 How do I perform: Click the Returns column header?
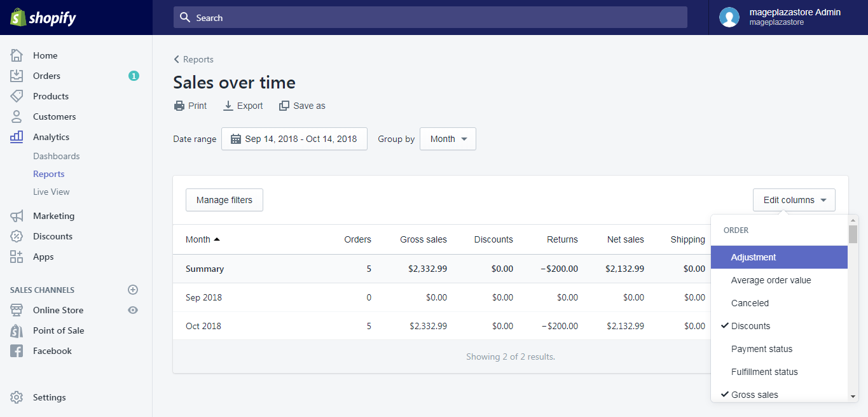[562, 239]
